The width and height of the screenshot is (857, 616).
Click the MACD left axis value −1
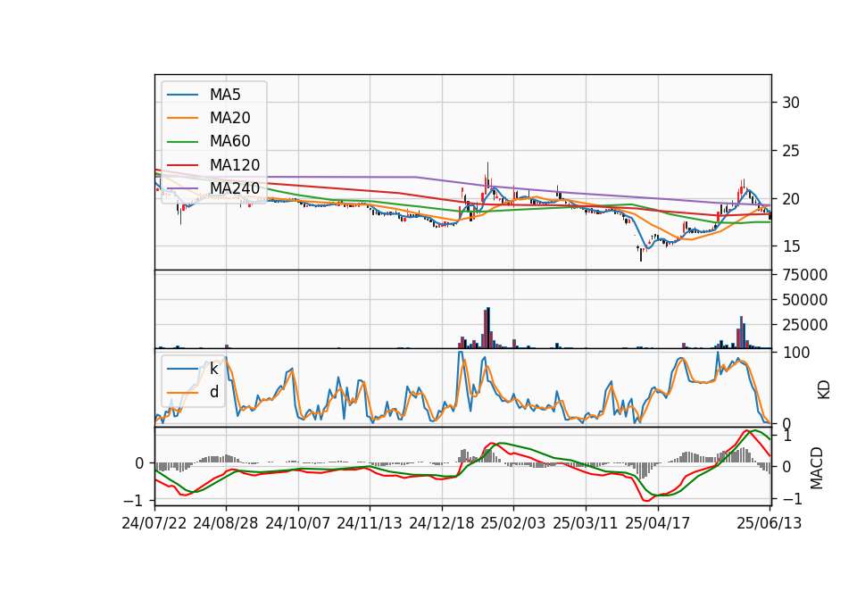(x=134, y=501)
